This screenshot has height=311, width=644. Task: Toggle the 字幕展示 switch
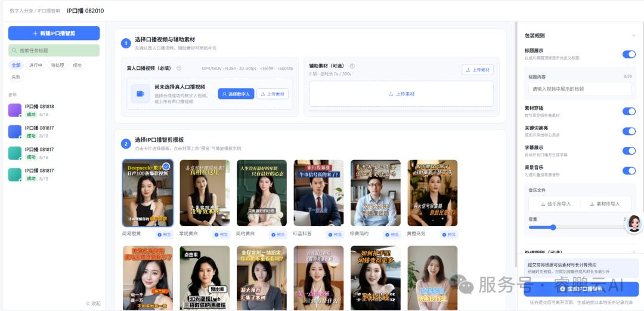pos(629,150)
